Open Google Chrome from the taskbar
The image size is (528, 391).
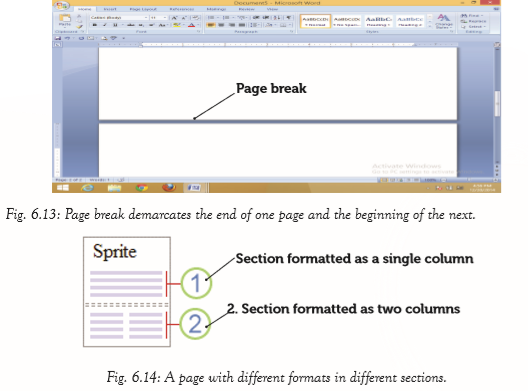pos(142,188)
